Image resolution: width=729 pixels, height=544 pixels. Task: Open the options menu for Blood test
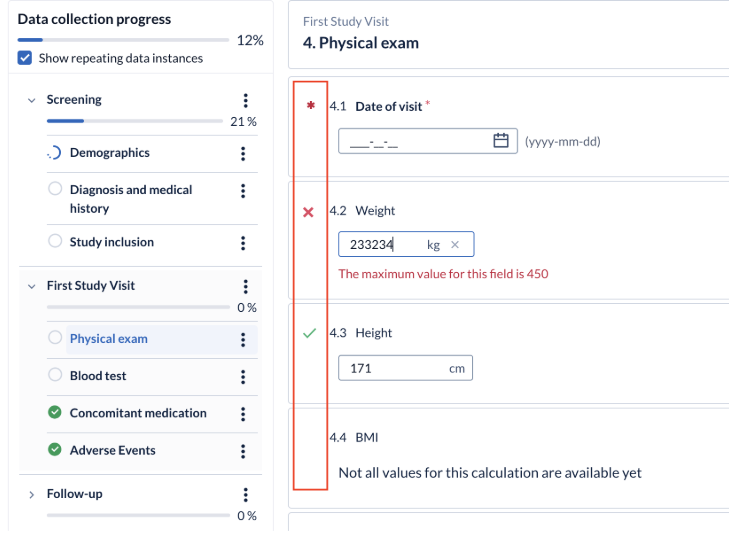(243, 377)
